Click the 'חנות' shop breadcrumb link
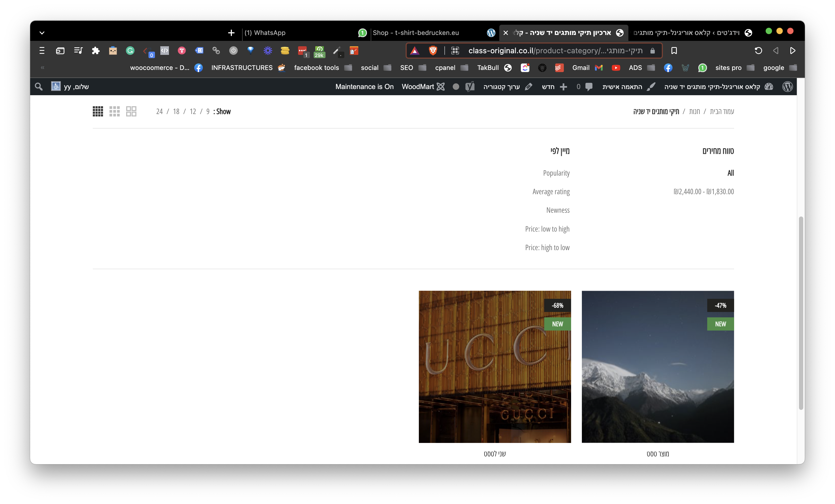Viewport: 835px width, 504px height. click(x=694, y=111)
